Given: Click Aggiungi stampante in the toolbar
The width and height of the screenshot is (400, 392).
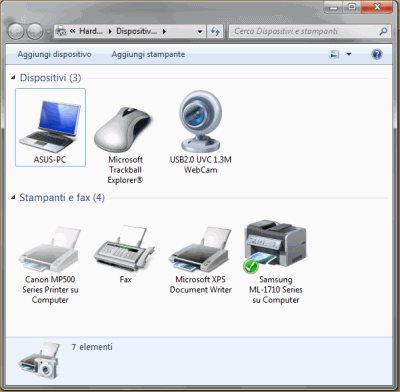Looking at the screenshot, I should click(148, 54).
